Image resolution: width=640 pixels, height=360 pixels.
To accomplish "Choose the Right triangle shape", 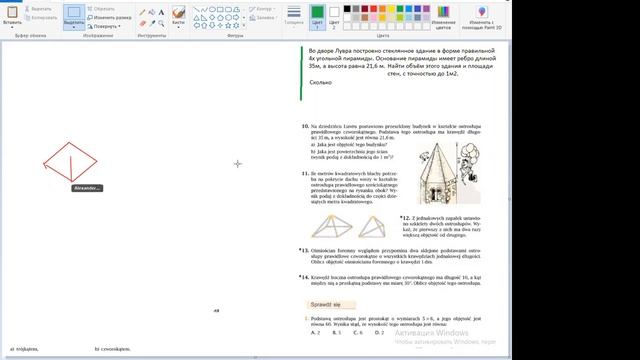I will 204,18.
